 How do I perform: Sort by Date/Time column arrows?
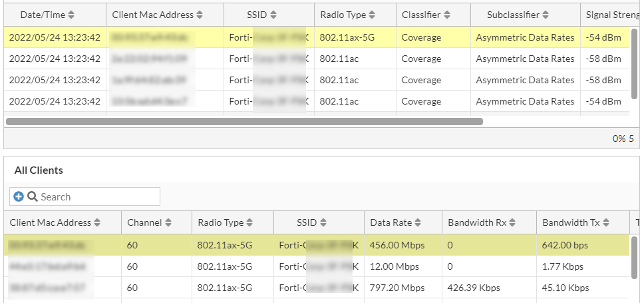(x=71, y=15)
